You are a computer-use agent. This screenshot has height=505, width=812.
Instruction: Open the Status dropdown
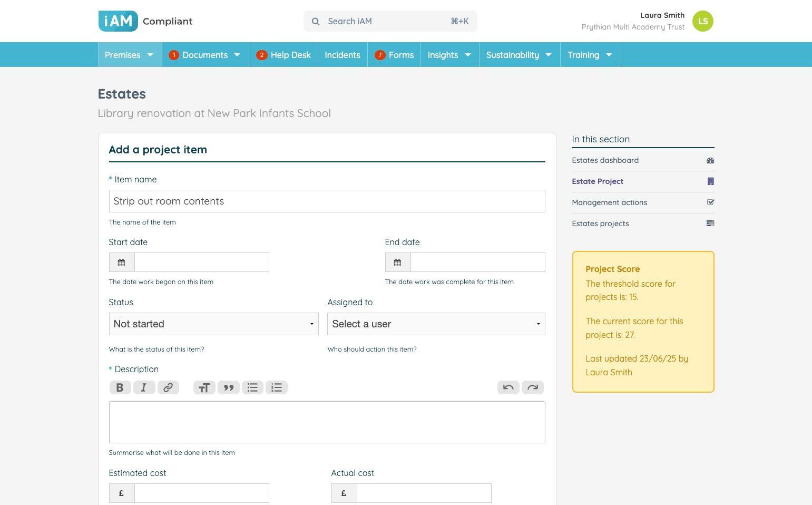click(x=214, y=324)
